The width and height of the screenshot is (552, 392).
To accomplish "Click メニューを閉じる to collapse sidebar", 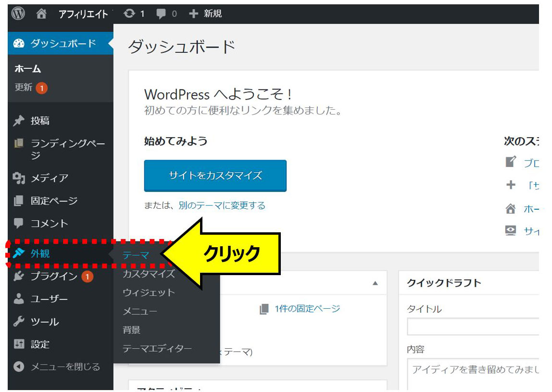I will 65,367.
